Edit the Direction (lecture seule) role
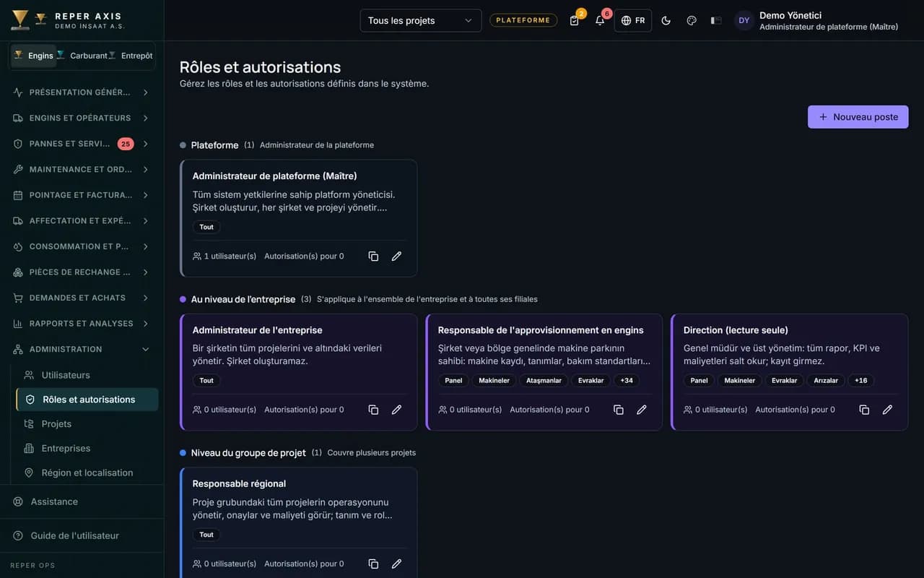Screen dimensions: 924x578 click(887, 410)
